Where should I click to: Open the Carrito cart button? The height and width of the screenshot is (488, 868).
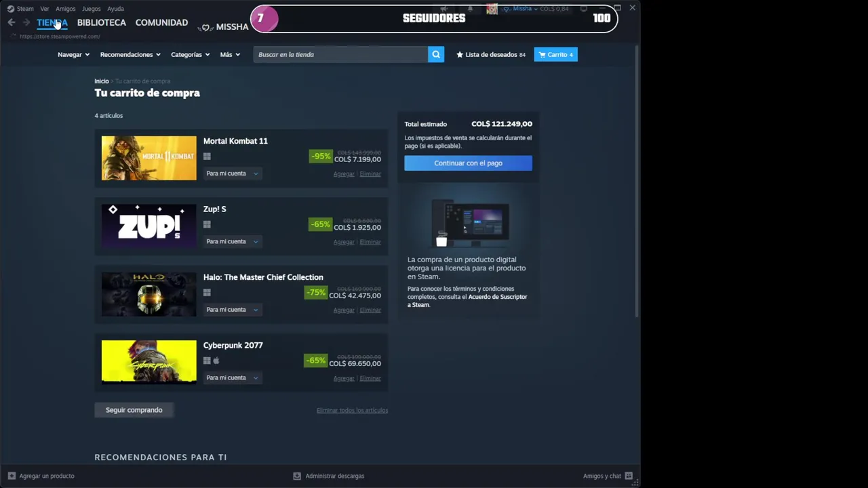555,54
